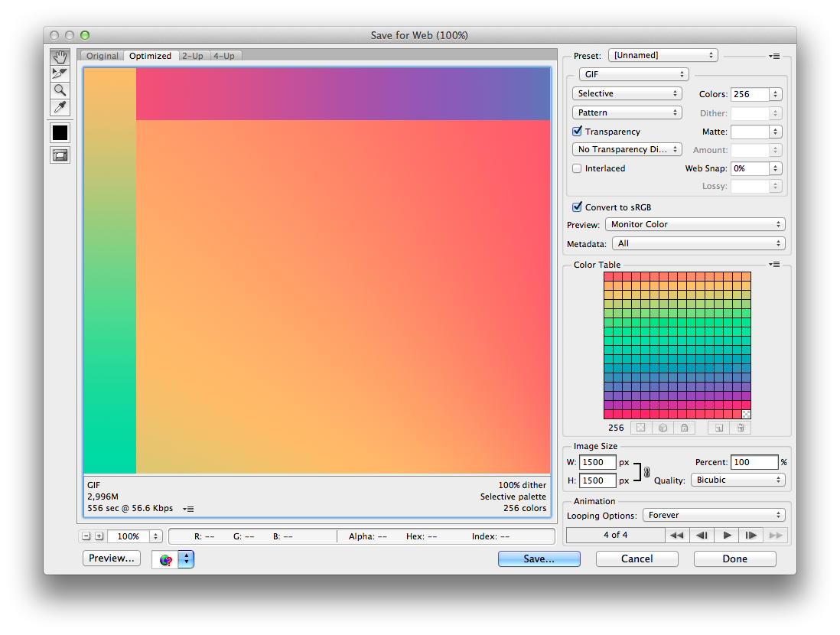
Task: Click the Web Snap percentage field
Action: [x=750, y=168]
